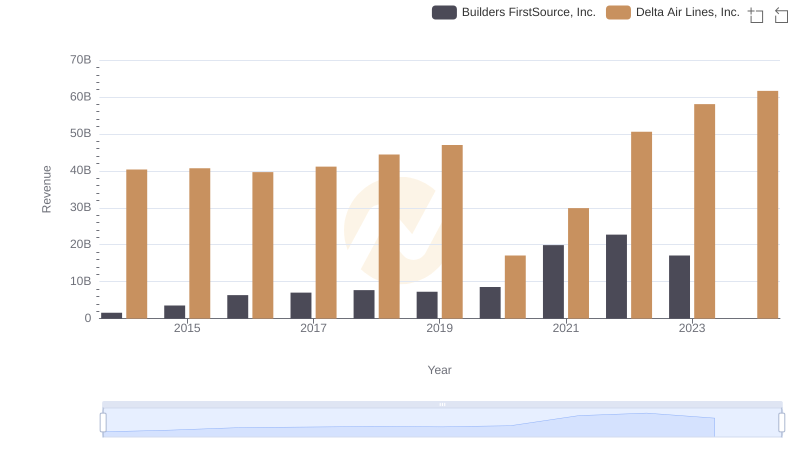Image resolution: width=800 pixels, height=461 pixels.
Task: Click the Delta Air Lines bar for 2019
Action: [x=452, y=232]
